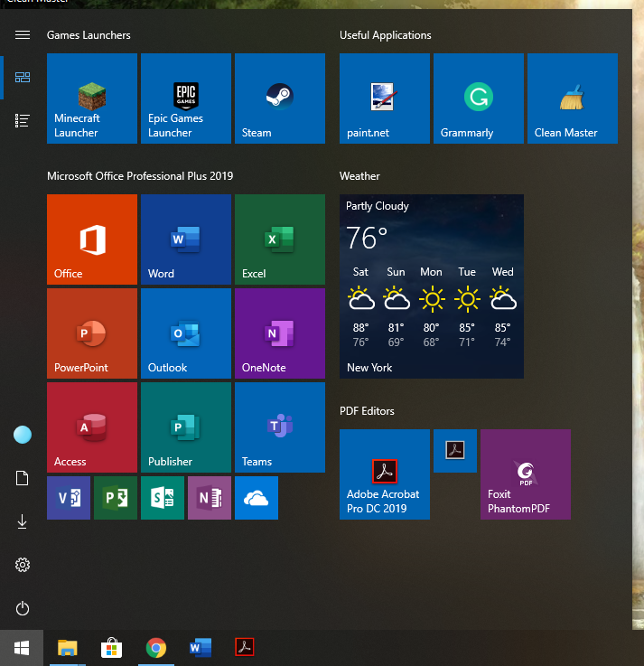Viewport: 644px width, 666px height.
Task: Launch the Grammarly tile
Action: click(479, 98)
